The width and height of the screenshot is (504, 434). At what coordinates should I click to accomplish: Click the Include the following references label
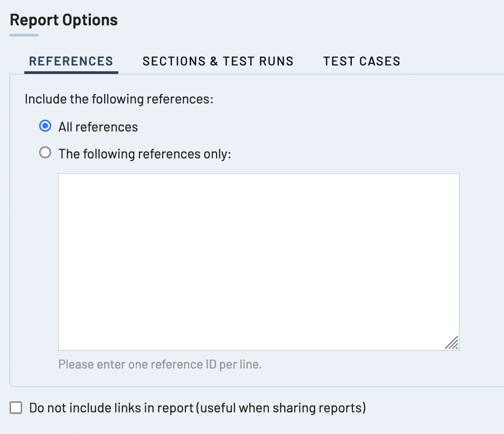(119, 99)
